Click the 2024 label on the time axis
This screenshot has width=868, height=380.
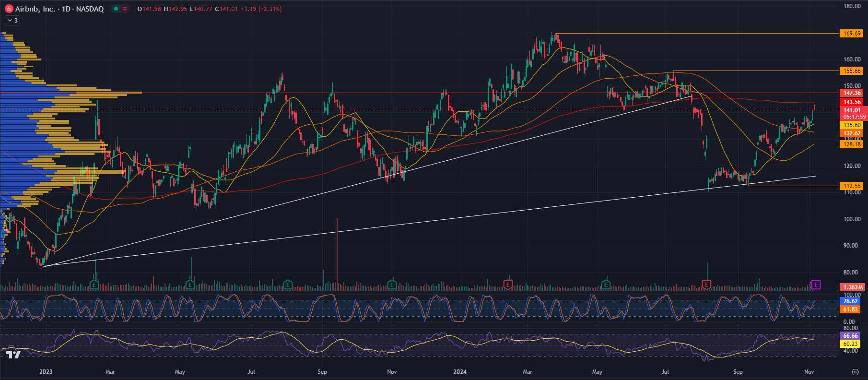[x=460, y=372]
